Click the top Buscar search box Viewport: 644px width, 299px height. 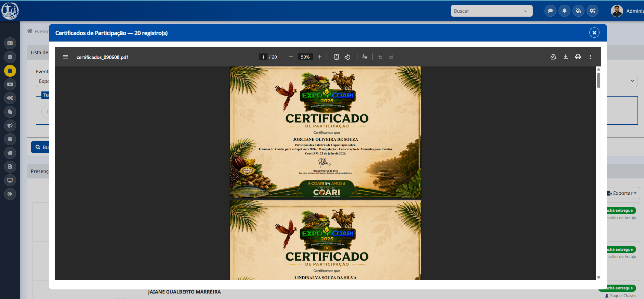click(491, 11)
